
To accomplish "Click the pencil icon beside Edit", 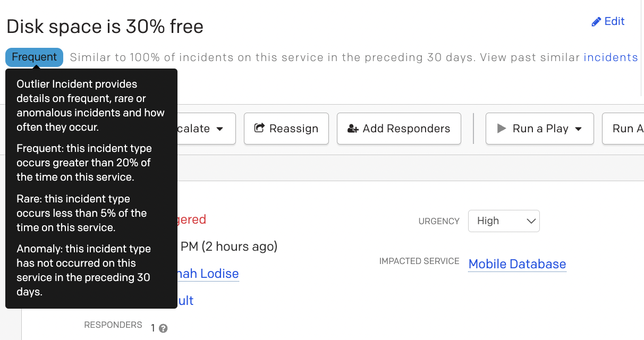I will [596, 22].
